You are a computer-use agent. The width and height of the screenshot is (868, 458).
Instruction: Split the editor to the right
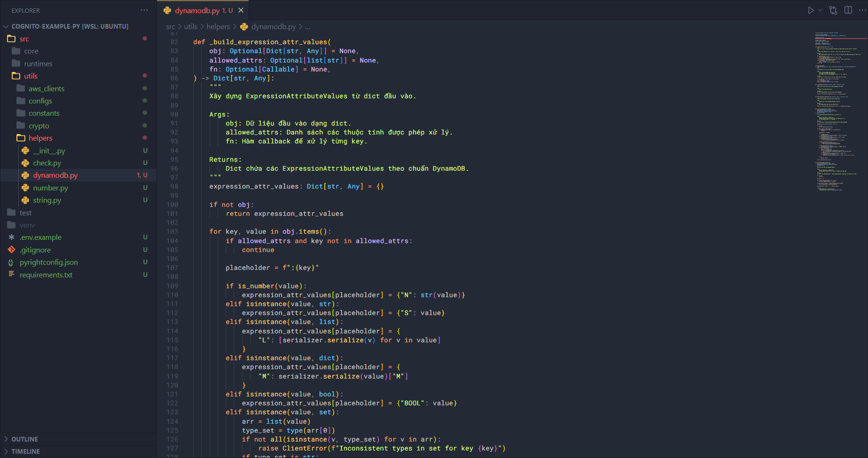(x=848, y=10)
